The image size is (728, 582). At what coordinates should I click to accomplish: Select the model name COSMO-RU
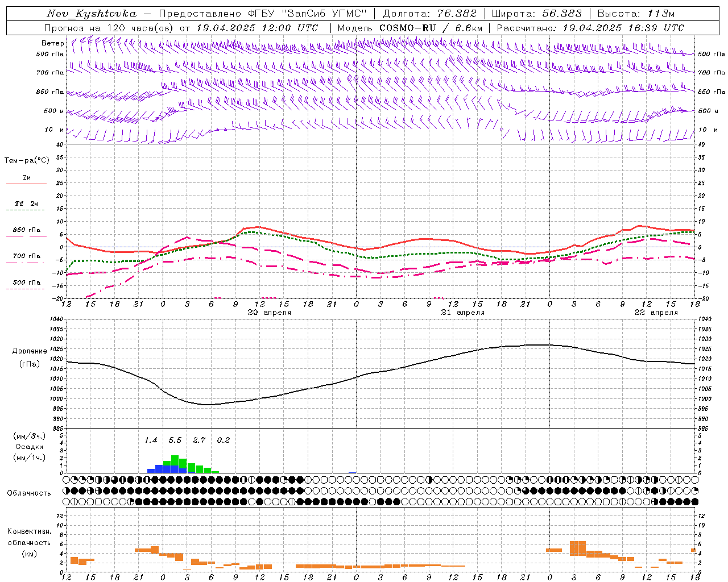pyautogui.click(x=409, y=28)
